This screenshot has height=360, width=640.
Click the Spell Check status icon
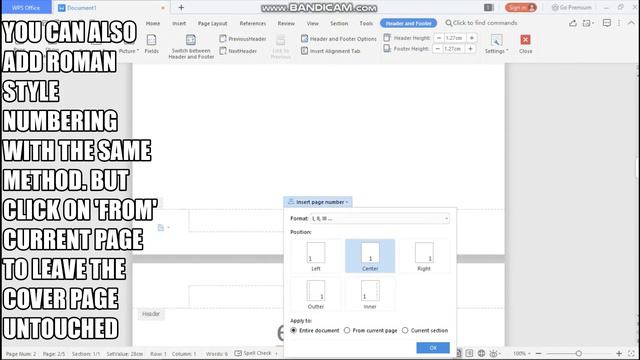click(238, 353)
